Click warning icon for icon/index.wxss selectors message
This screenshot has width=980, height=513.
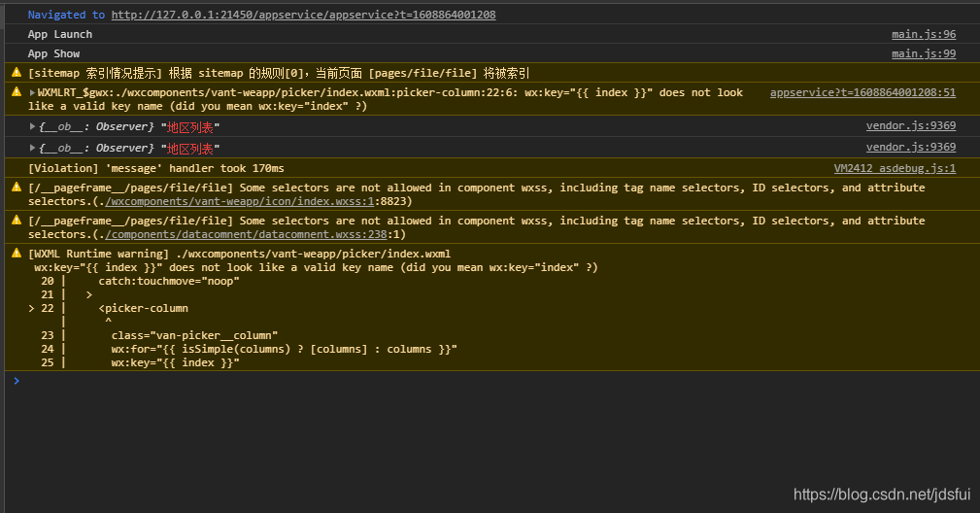tap(17, 187)
